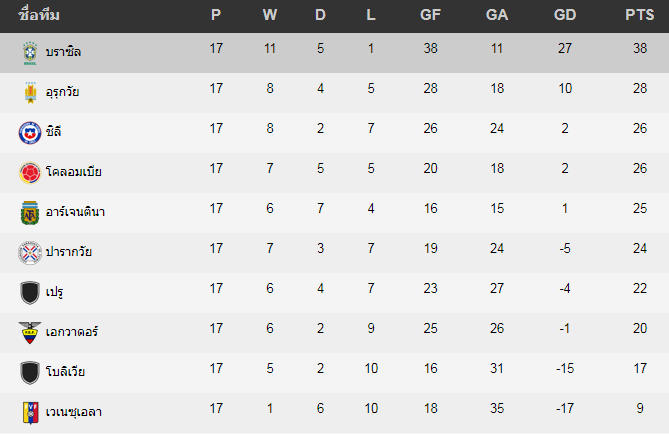Click the Colombia team crest icon

click(x=30, y=172)
